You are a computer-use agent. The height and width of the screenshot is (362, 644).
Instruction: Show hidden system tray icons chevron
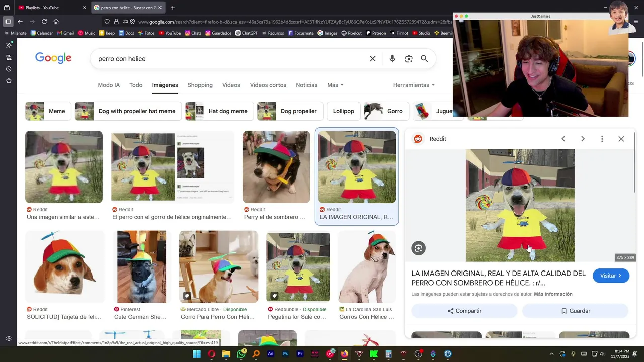click(x=551, y=354)
